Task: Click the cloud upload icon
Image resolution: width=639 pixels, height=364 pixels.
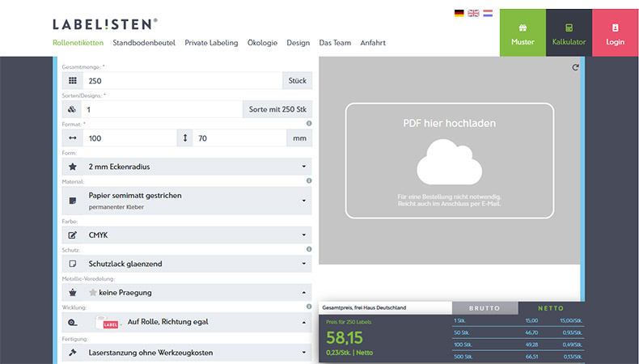Action: [449, 161]
